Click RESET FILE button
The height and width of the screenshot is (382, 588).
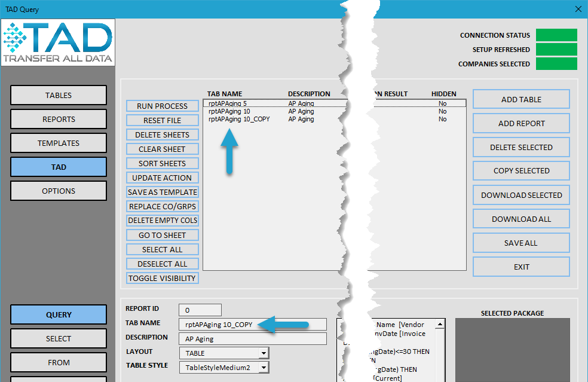(x=163, y=120)
